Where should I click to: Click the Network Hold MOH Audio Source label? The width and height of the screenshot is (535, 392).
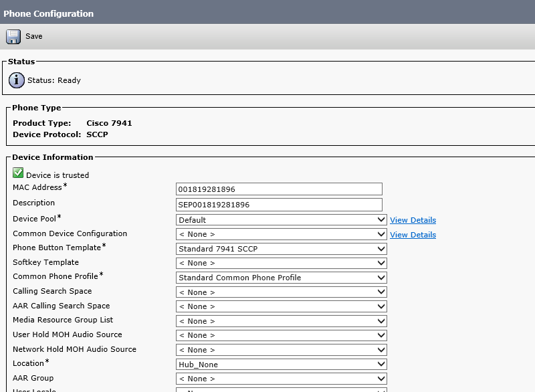click(74, 349)
